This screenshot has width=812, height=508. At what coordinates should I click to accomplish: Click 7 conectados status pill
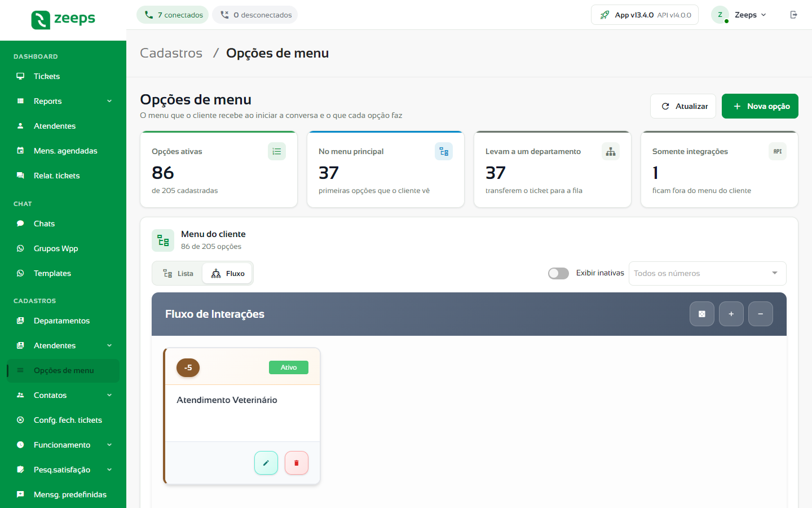coord(173,15)
